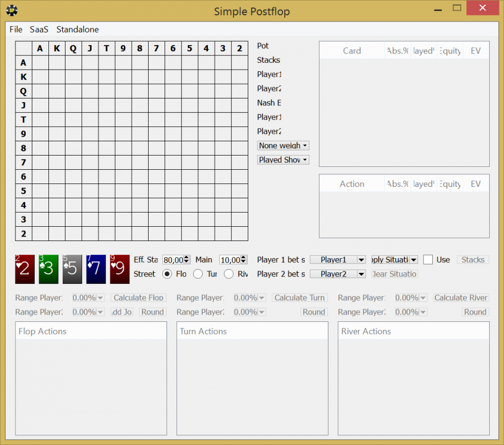Screen dimensions: 504x445
Task: Click the AA cell in the range matrix
Action: coord(40,62)
